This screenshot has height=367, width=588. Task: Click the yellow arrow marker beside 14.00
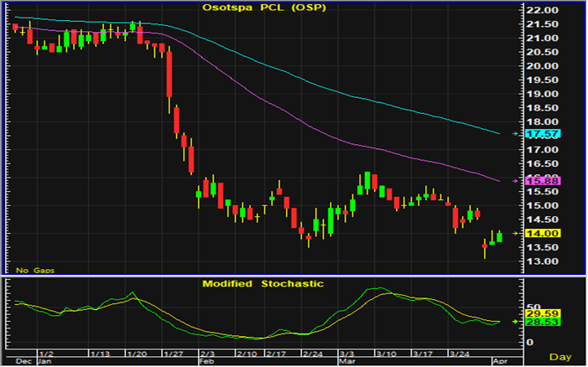(x=516, y=233)
